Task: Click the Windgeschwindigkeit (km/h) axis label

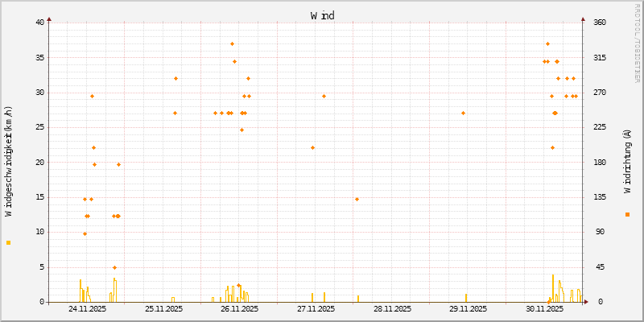Action: click(8, 162)
